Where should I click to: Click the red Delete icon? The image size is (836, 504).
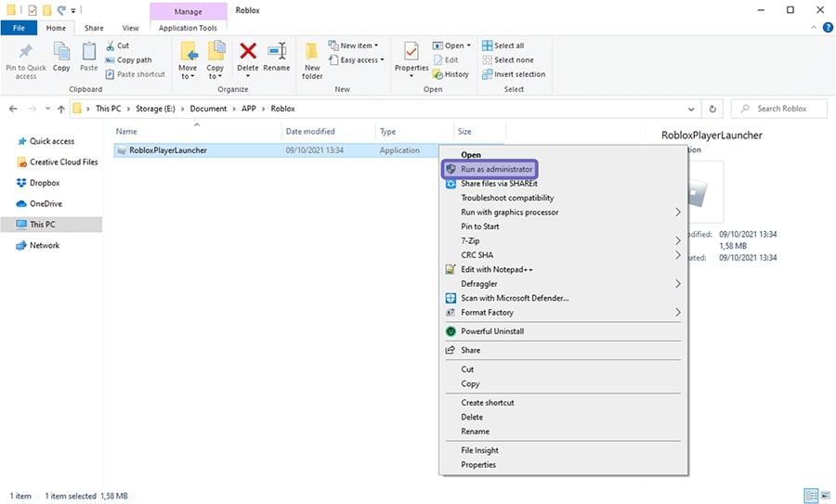[248, 51]
